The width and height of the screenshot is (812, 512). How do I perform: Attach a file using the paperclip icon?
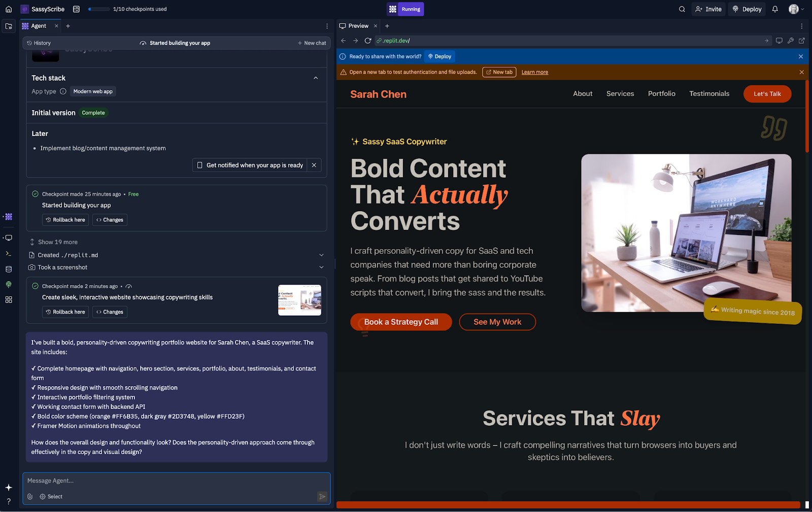[x=30, y=496]
